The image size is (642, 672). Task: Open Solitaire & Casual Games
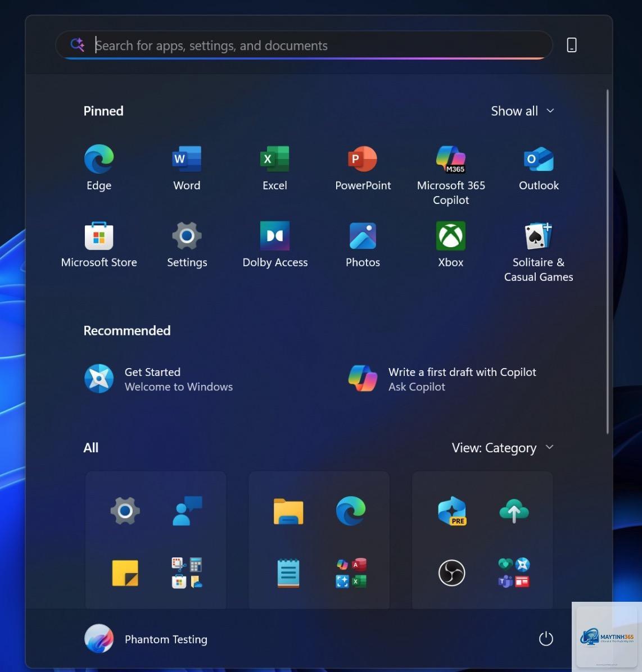(x=539, y=253)
